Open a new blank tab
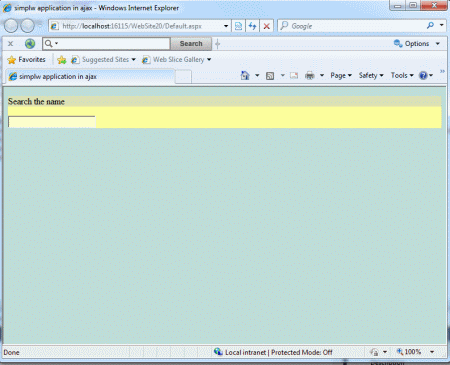Viewport: 450px width, 365px height. [183, 77]
